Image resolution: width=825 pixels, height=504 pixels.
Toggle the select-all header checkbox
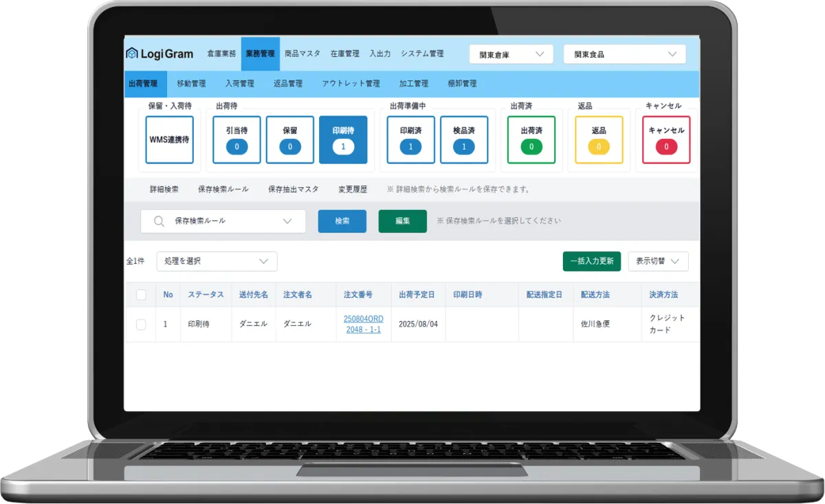click(x=141, y=295)
